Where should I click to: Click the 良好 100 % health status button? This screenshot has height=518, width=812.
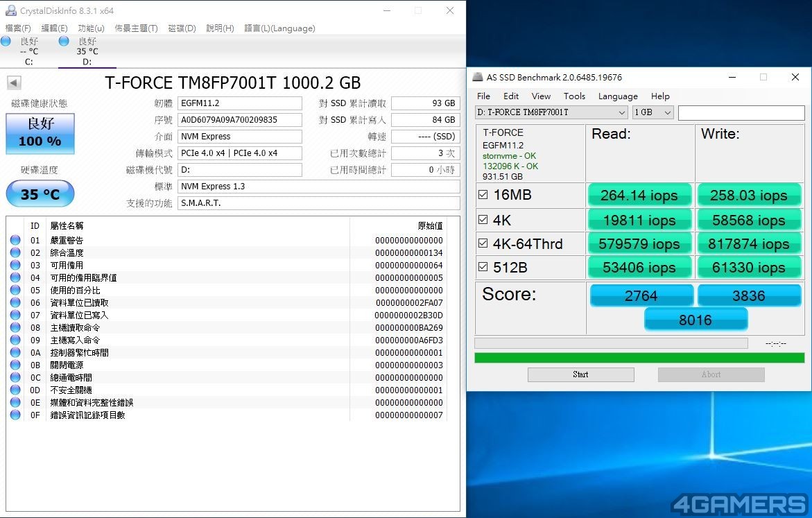40,134
